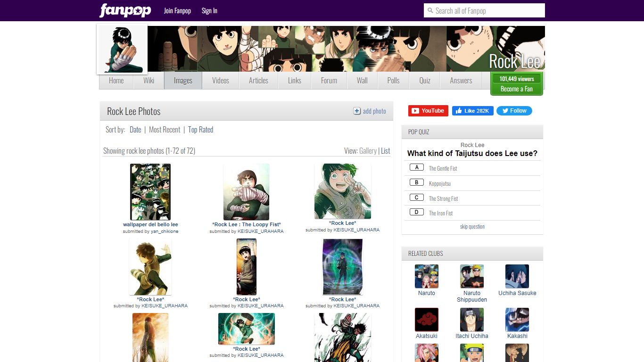Open wallpaper del bello lee thumbnail
Viewport: 644px width, 362px height.
[150, 192]
